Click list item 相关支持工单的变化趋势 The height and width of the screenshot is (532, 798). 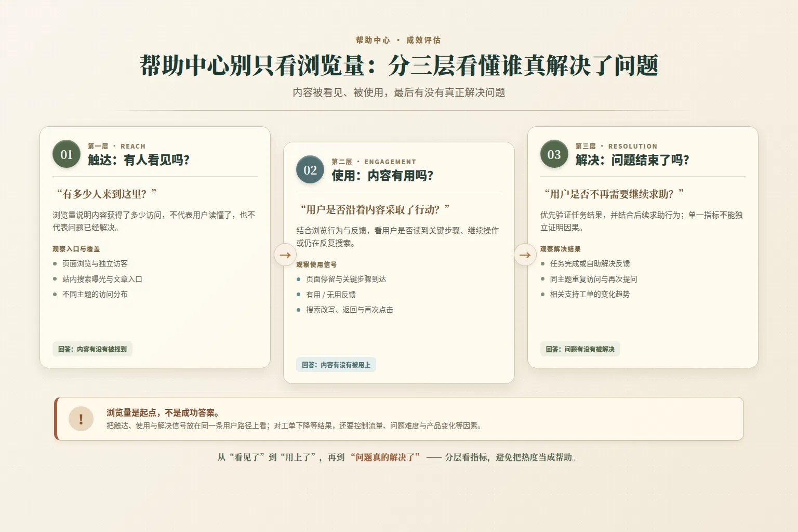(x=590, y=294)
